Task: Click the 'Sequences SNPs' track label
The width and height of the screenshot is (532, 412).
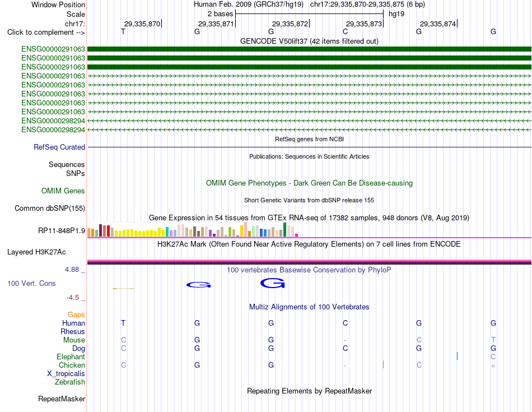Action: pyautogui.click(x=67, y=169)
